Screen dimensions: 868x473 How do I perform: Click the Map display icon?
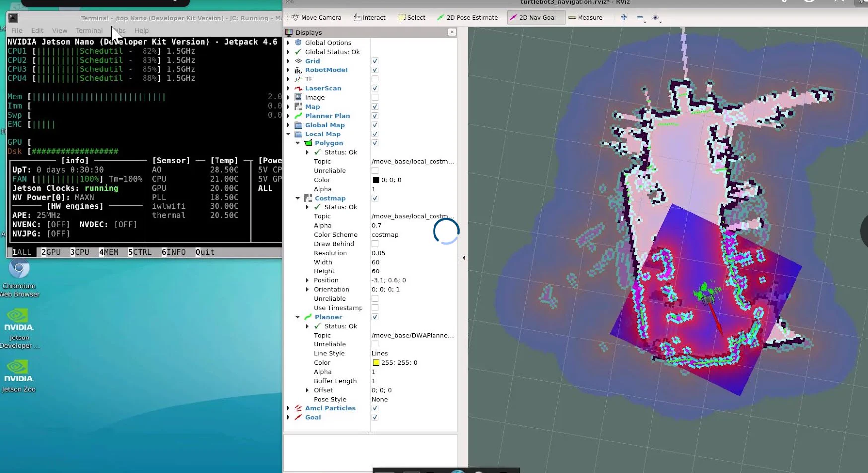point(298,107)
